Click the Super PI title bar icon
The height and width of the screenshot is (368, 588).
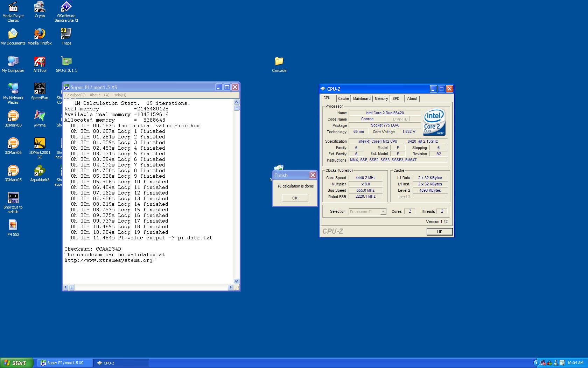(x=66, y=87)
